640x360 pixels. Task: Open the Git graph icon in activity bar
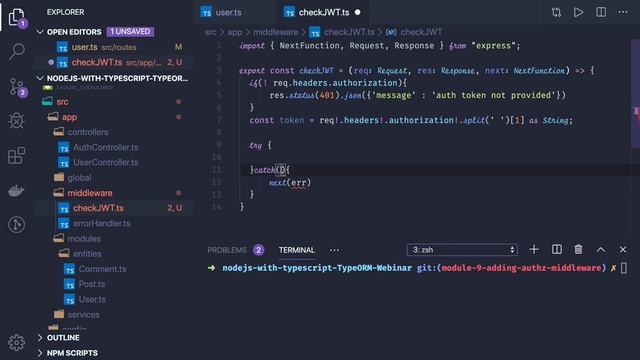(x=16, y=224)
